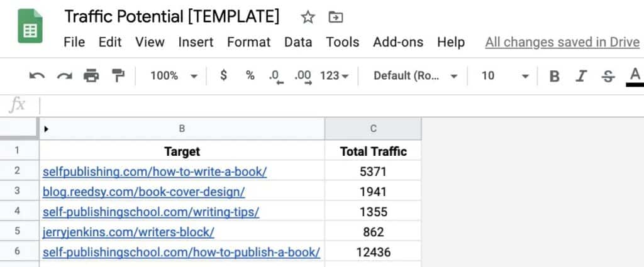This screenshot has height=267, width=644.
Task: Decrease decimal places
Action: [x=277, y=76]
